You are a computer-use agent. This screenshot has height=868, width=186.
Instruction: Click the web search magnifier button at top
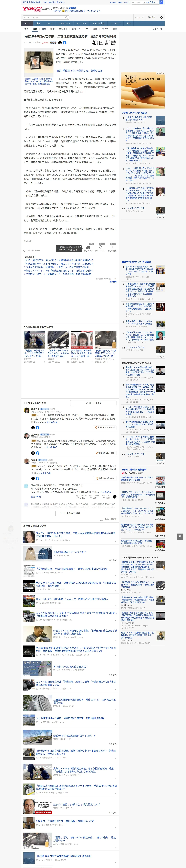point(161,2)
